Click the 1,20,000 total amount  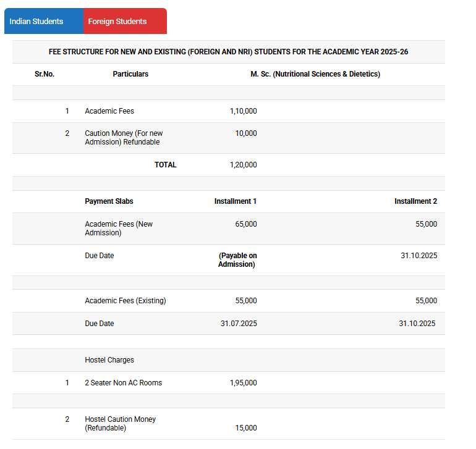[x=243, y=165]
